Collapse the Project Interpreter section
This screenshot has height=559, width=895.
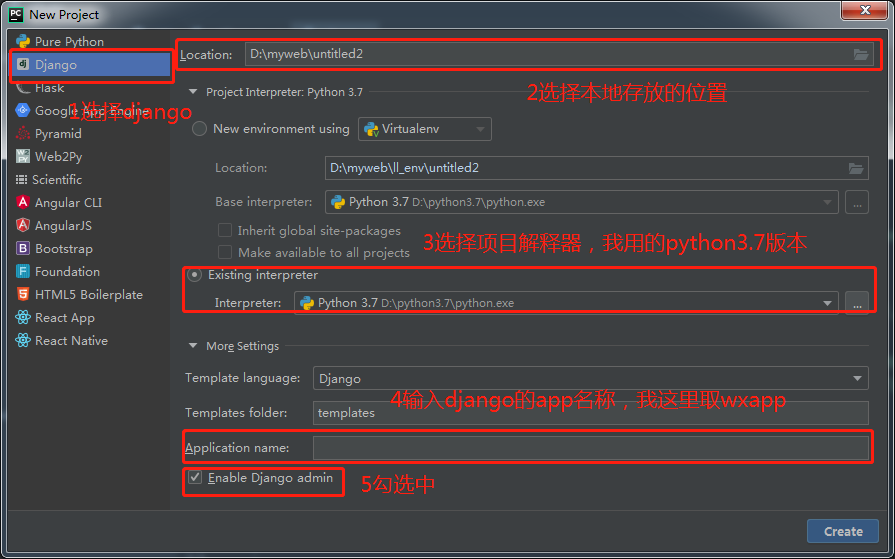click(x=193, y=91)
